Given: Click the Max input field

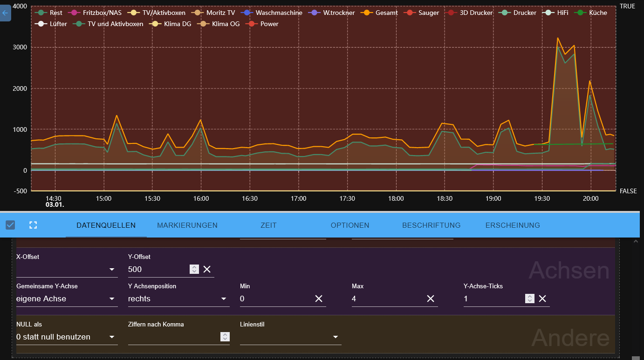Looking at the screenshot, I should click(387, 299).
